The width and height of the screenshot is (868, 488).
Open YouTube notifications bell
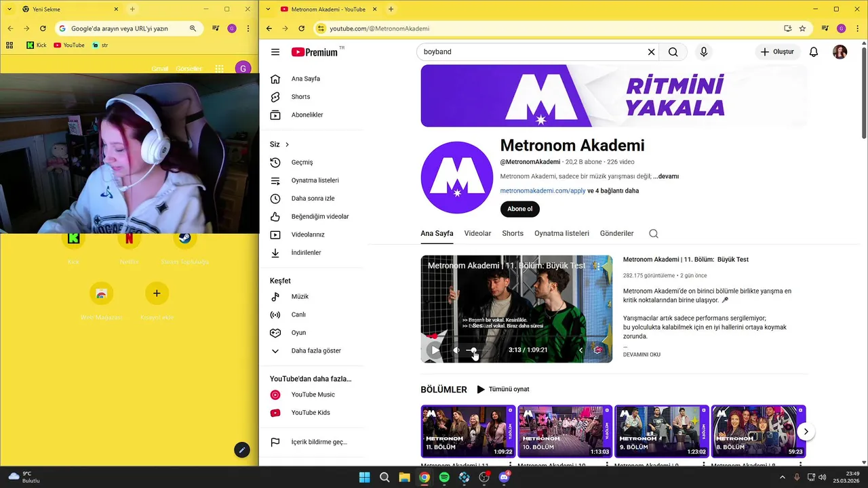pos(813,52)
